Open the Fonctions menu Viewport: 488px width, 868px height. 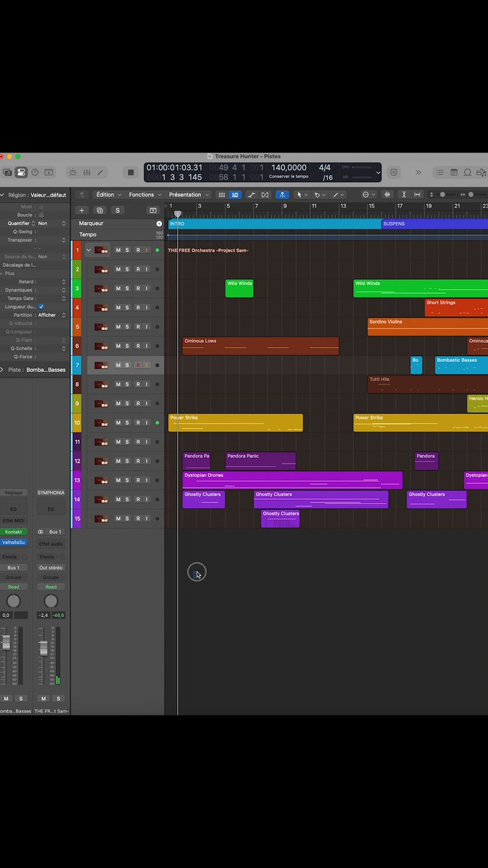click(x=145, y=195)
